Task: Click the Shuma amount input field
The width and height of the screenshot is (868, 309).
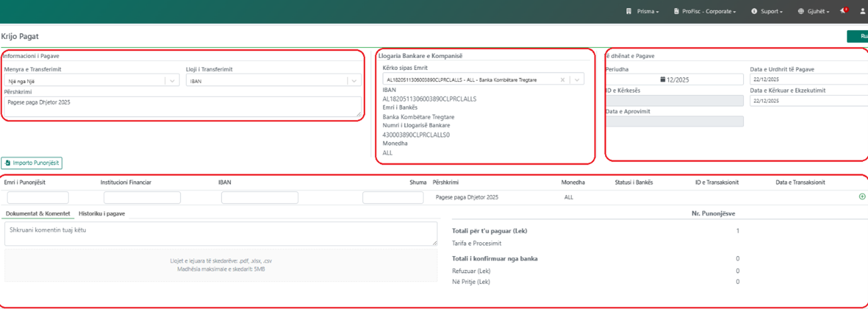Action: coord(392,197)
